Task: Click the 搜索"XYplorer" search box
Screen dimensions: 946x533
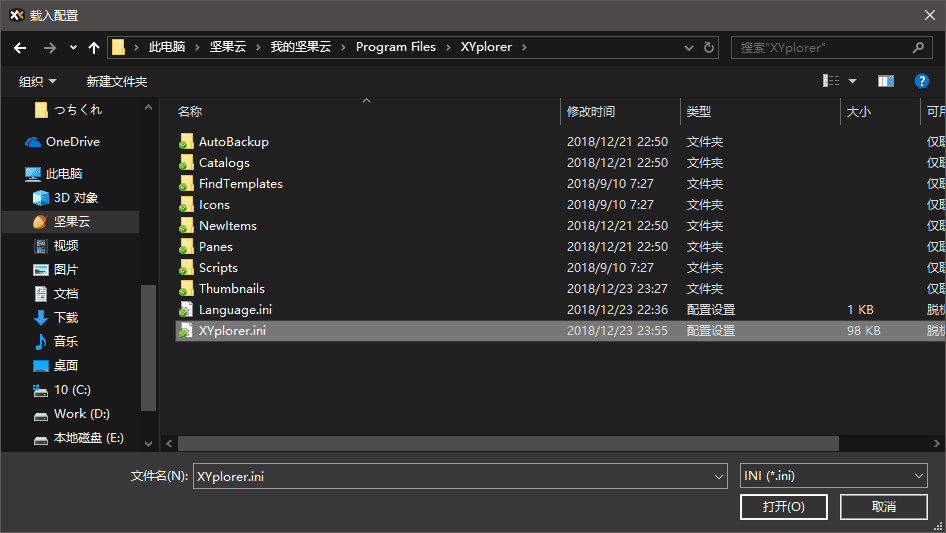Action: click(822, 47)
